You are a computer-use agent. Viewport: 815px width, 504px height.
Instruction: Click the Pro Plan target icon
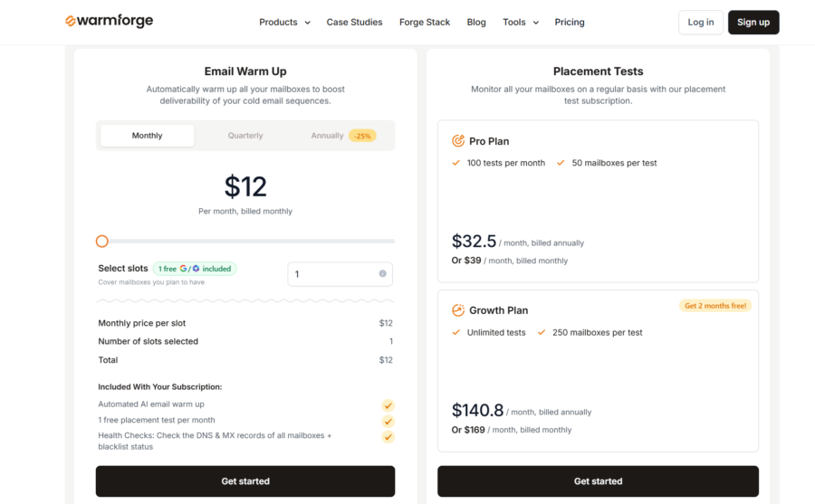tap(458, 141)
